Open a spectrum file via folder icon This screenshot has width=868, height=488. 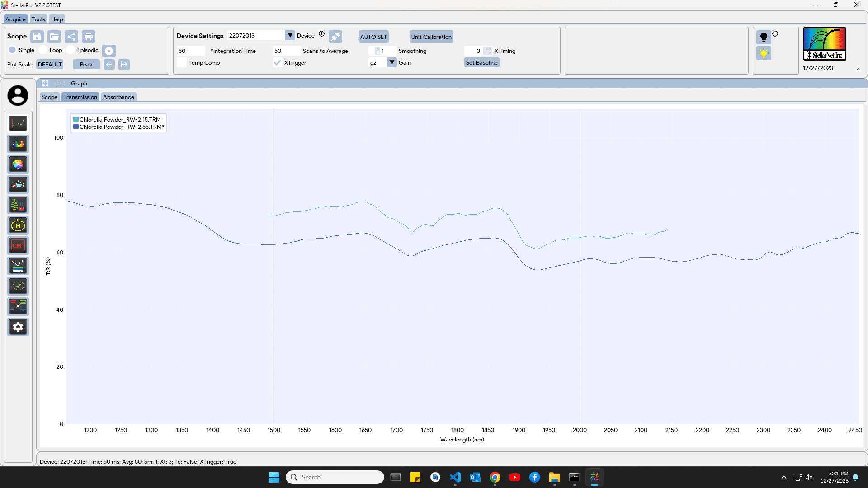[54, 37]
